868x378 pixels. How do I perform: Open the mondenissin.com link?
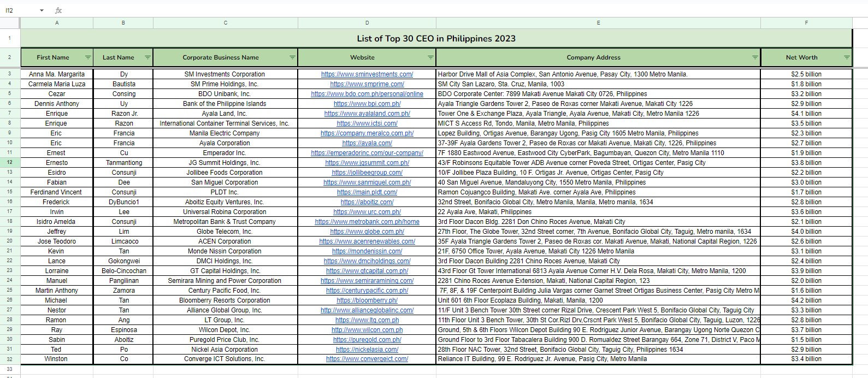click(x=367, y=251)
